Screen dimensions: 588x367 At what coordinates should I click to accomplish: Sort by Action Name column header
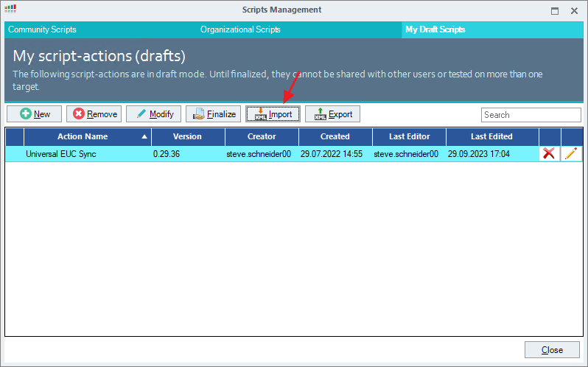[x=83, y=136]
